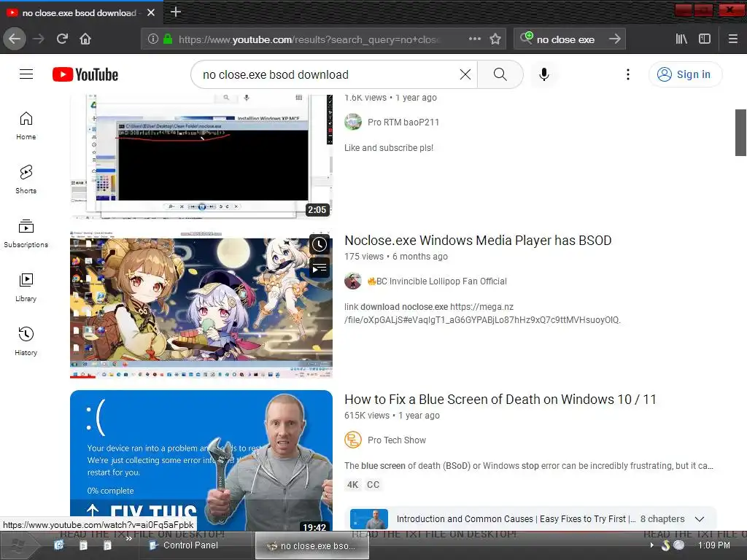Click the YouTube logo
747x560 pixels.
tap(85, 74)
